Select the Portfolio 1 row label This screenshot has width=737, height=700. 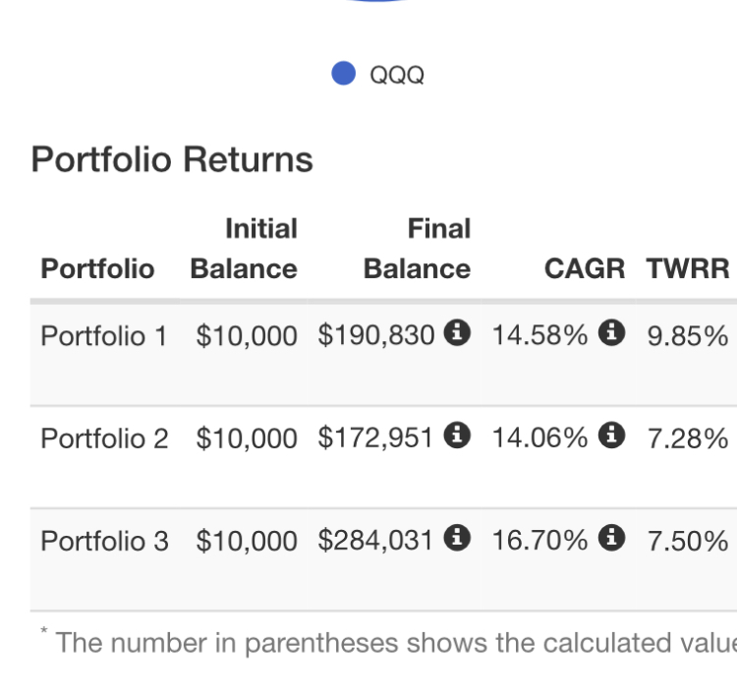click(104, 335)
